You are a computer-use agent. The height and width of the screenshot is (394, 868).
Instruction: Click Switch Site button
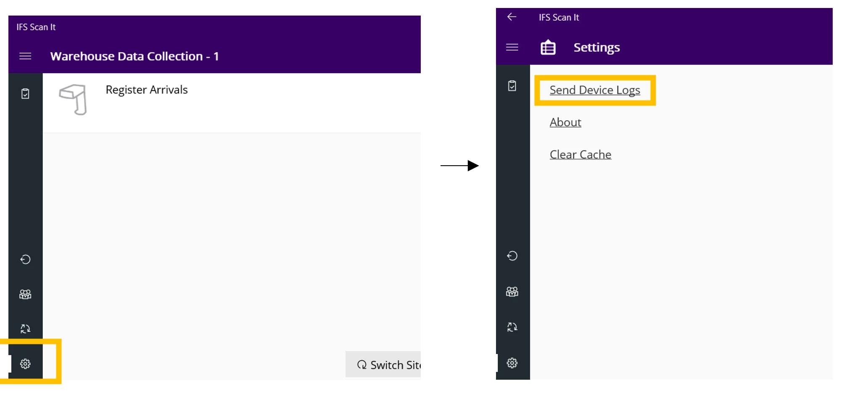click(383, 364)
